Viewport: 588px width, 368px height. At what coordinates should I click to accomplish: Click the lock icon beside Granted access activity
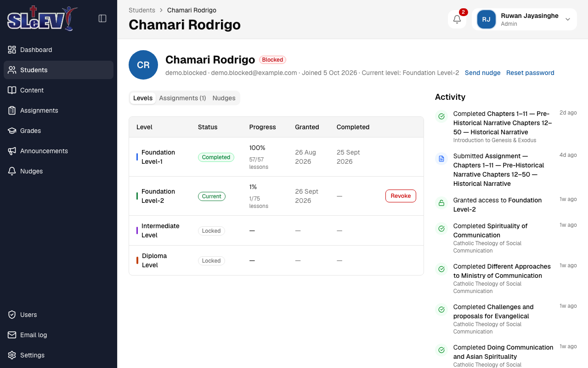click(x=441, y=203)
